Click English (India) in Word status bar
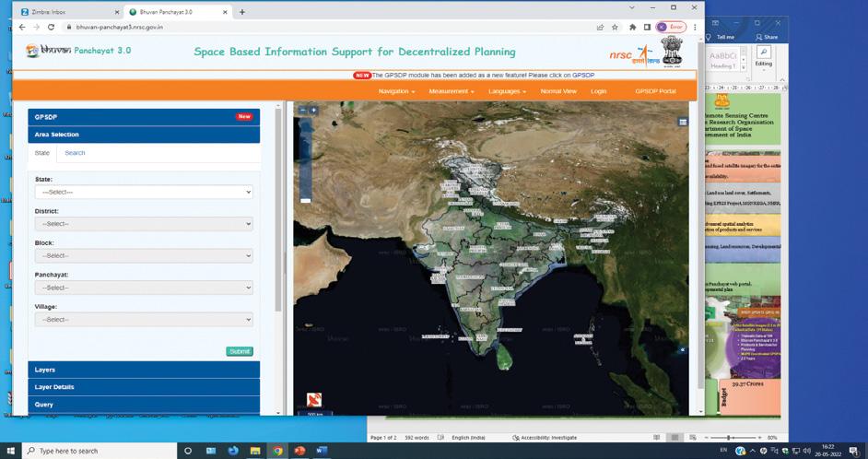 (x=468, y=438)
